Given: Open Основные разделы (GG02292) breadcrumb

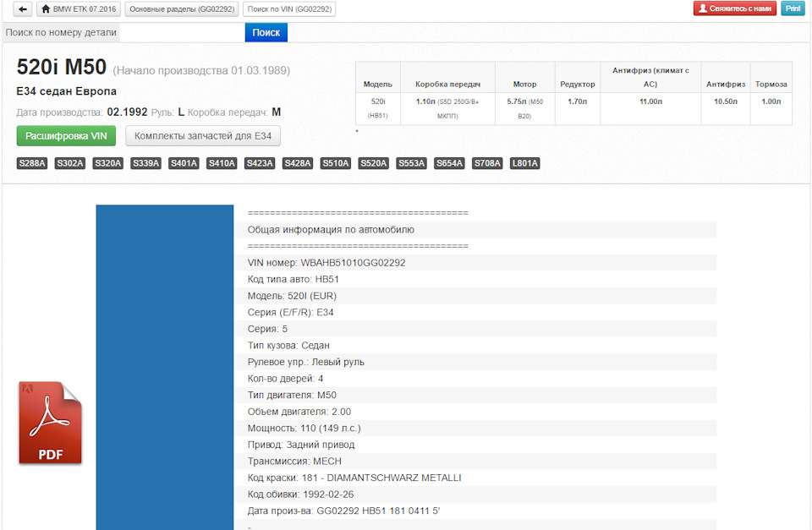Looking at the screenshot, I should click(x=182, y=9).
